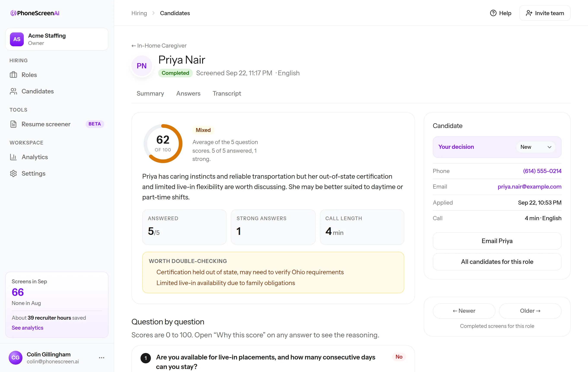Open Resume screener document icon
588x372 pixels.
pos(13,124)
